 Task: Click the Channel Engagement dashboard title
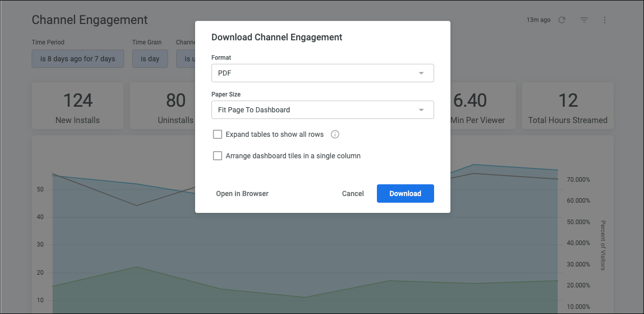click(90, 20)
